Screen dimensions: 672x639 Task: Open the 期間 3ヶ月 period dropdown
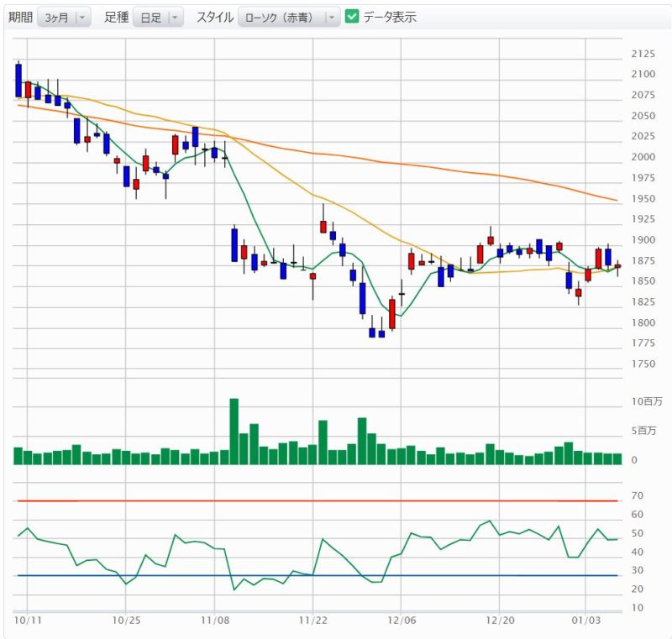[x=64, y=18]
